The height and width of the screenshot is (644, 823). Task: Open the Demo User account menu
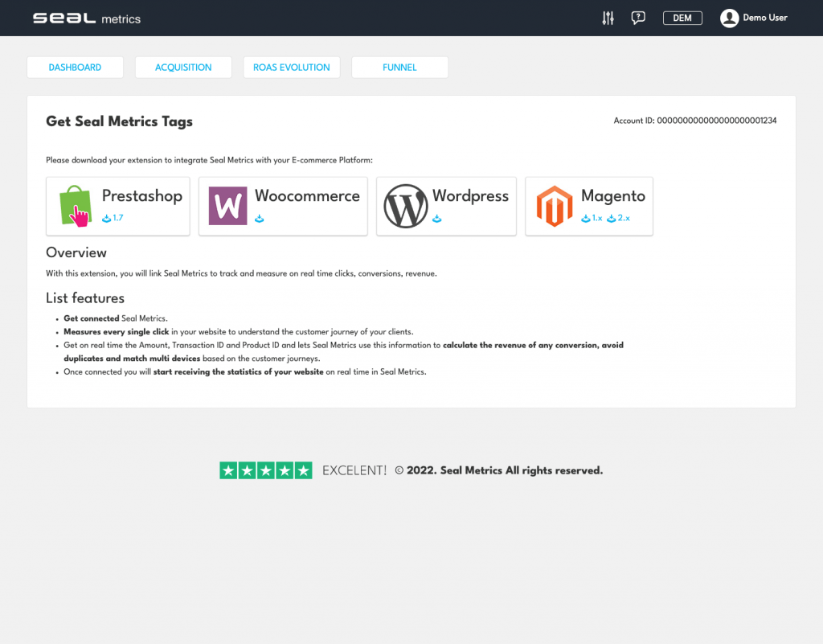tap(764, 18)
